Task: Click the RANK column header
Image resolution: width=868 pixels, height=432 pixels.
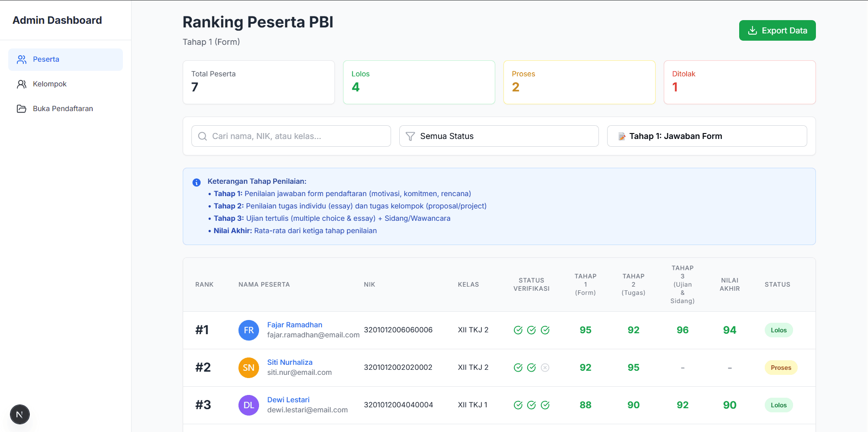Action: point(204,284)
